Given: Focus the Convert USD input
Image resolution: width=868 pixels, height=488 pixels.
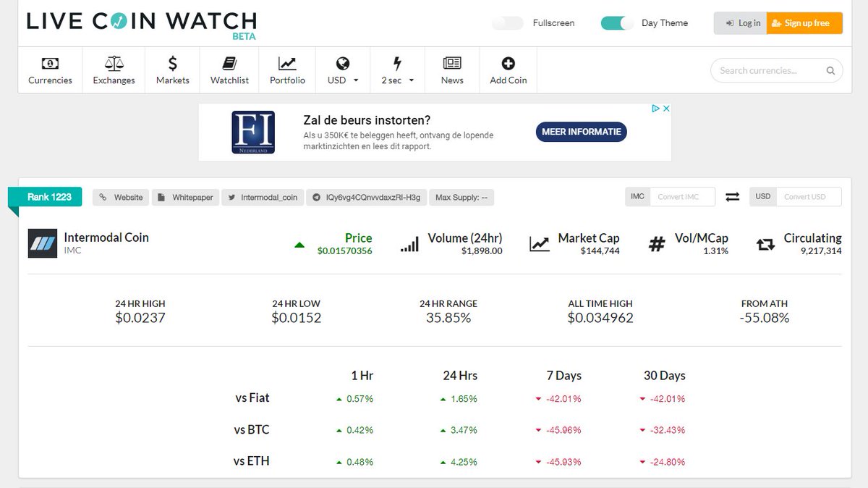Looking at the screenshot, I should point(809,197).
